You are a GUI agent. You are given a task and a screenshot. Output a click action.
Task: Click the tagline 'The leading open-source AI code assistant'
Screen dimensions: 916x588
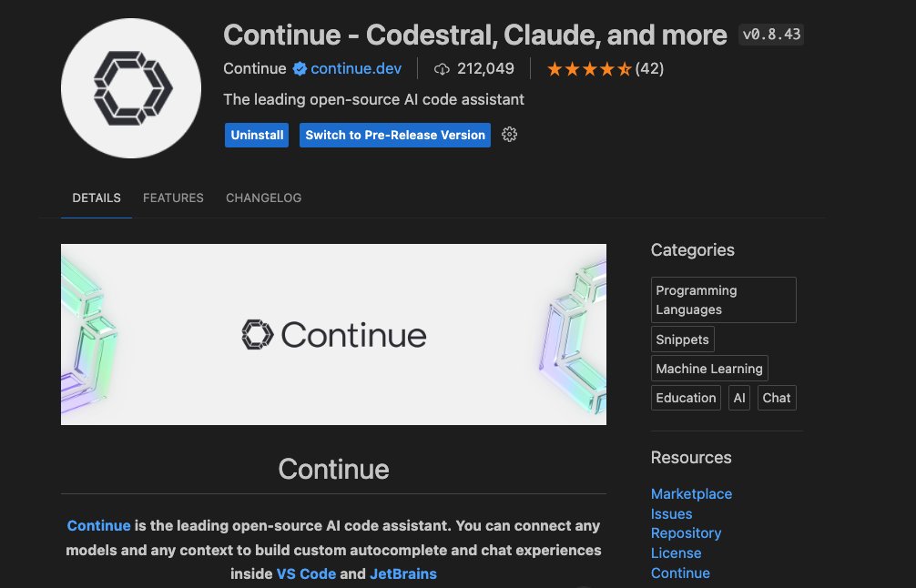point(374,99)
